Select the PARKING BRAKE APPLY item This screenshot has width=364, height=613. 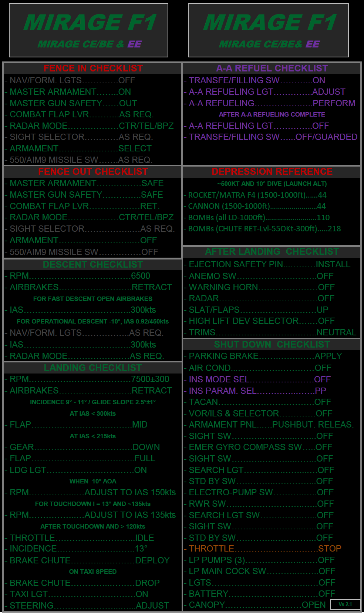[x=265, y=356]
